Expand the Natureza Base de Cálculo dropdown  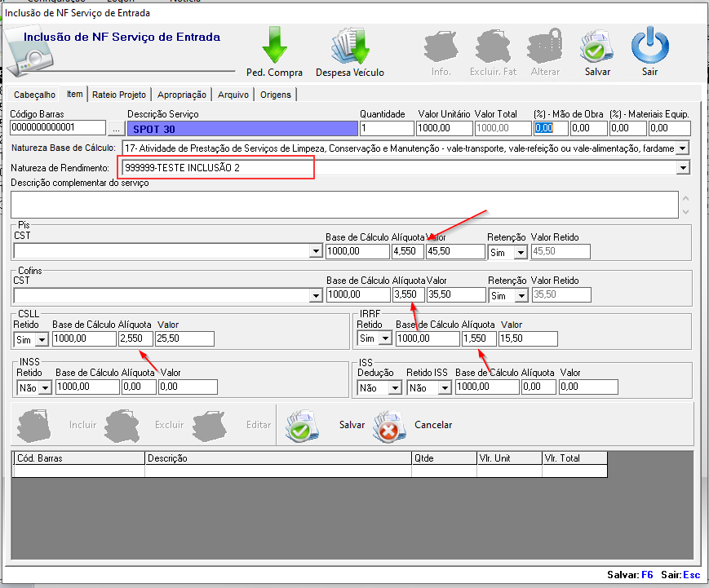pyautogui.click(x=683, y=148)
